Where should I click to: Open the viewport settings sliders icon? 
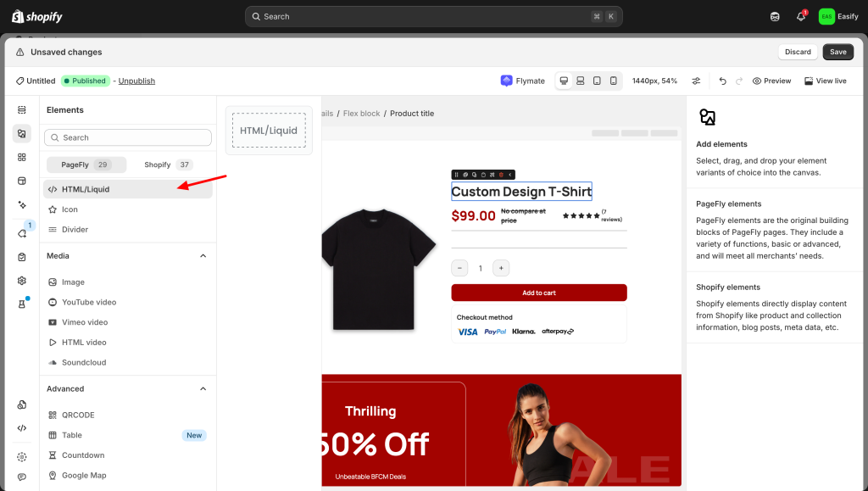click(x=696, y=81)
